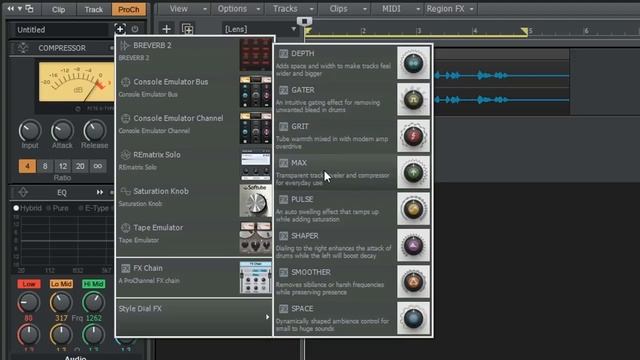
Task: Click the EQ module icon
Action: coord(23,192)
